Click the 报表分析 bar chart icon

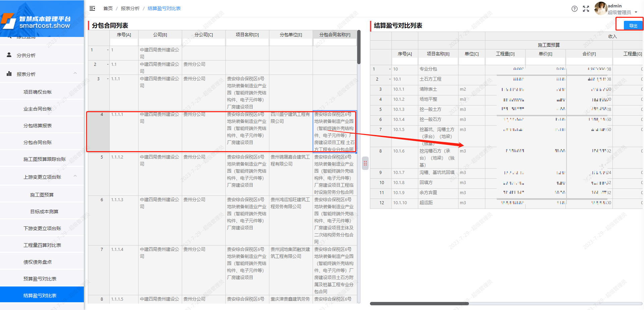pyautogui.click(x=9, y=74)
